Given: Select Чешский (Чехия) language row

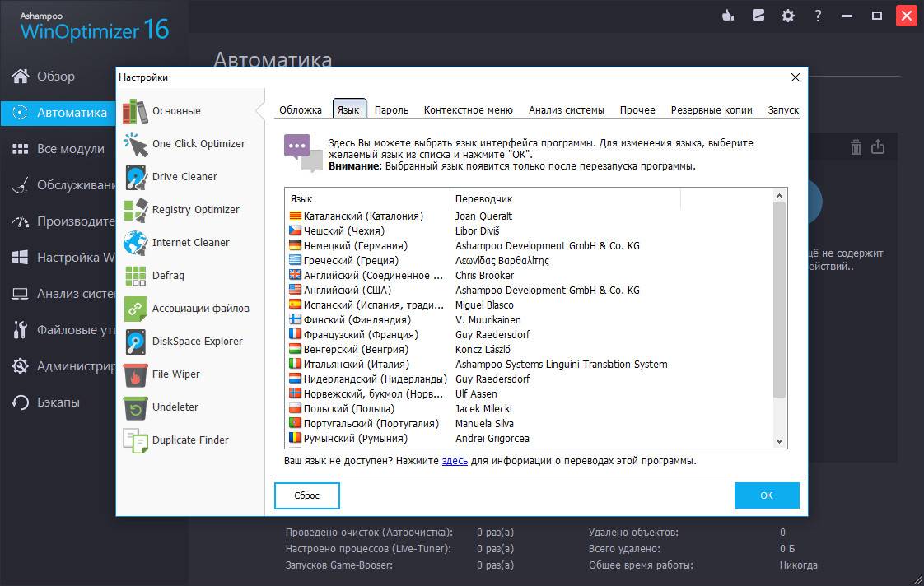Looking at the screenshot, I should [529, 231].
